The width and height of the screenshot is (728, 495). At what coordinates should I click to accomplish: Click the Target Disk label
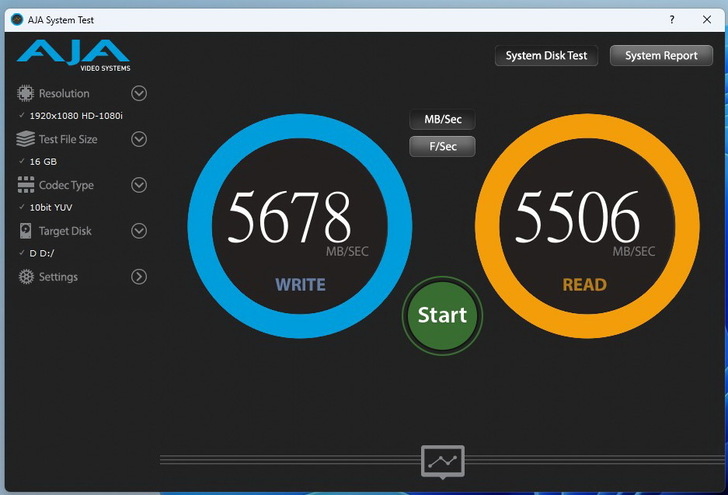coord(65,231)
